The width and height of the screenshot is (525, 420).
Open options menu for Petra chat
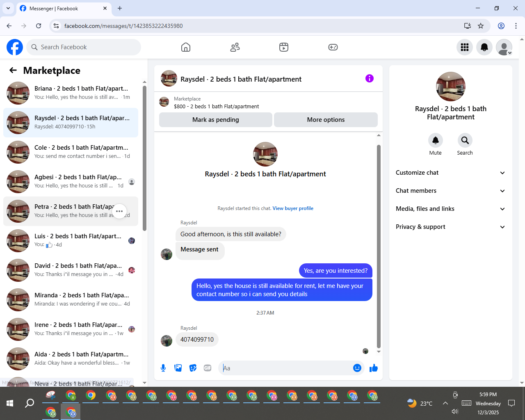(119, 211)
